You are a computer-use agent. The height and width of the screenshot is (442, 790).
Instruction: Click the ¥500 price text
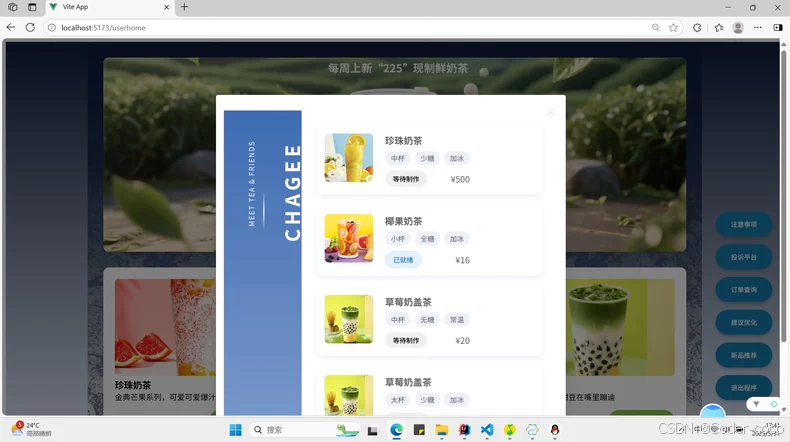click(x=460, y=179)
